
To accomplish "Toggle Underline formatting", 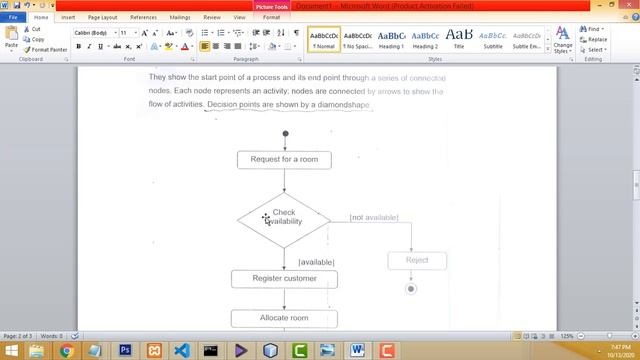I will [100, 47].
